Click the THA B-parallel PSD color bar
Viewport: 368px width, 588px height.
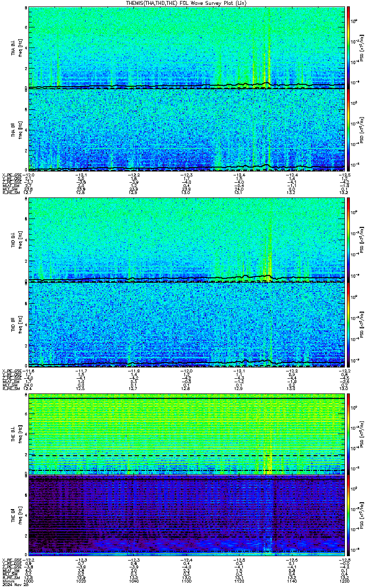point(348,130)
